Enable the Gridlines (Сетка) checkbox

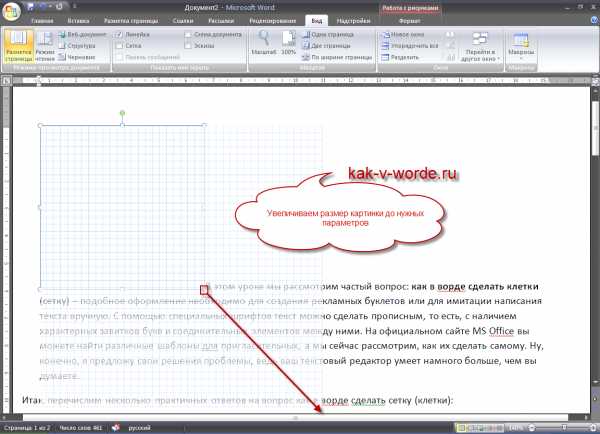pyautogui.click(x=121, y=46)
